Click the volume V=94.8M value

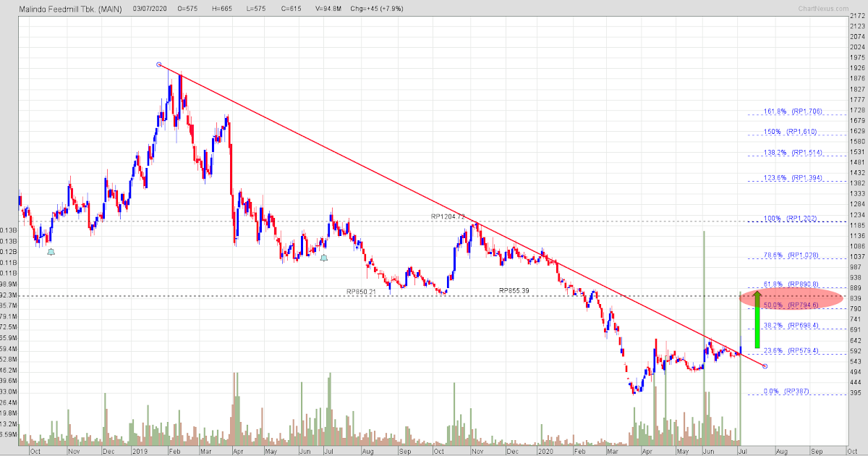pyautogui.click(x=328, y=9)
